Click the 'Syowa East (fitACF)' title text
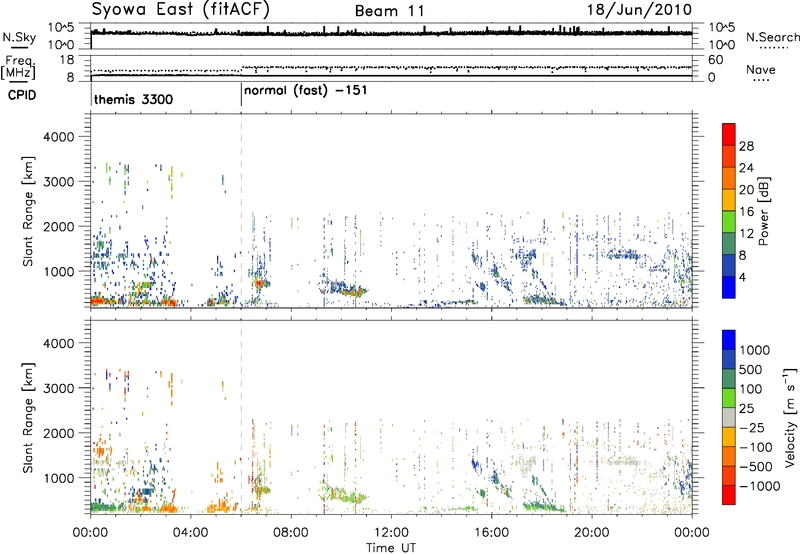 (x=181, y=10)
